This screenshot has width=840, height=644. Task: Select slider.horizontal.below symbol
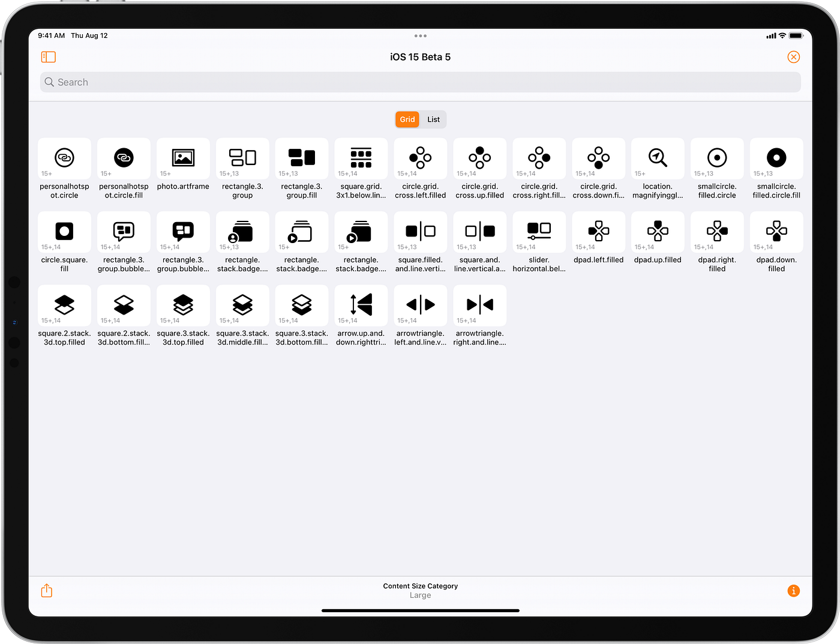[539, 232]
